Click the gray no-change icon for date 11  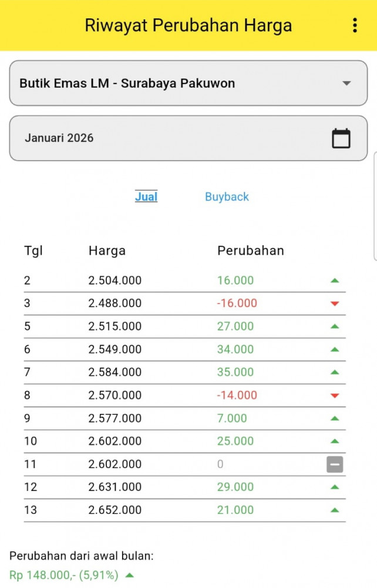(335, 465)
